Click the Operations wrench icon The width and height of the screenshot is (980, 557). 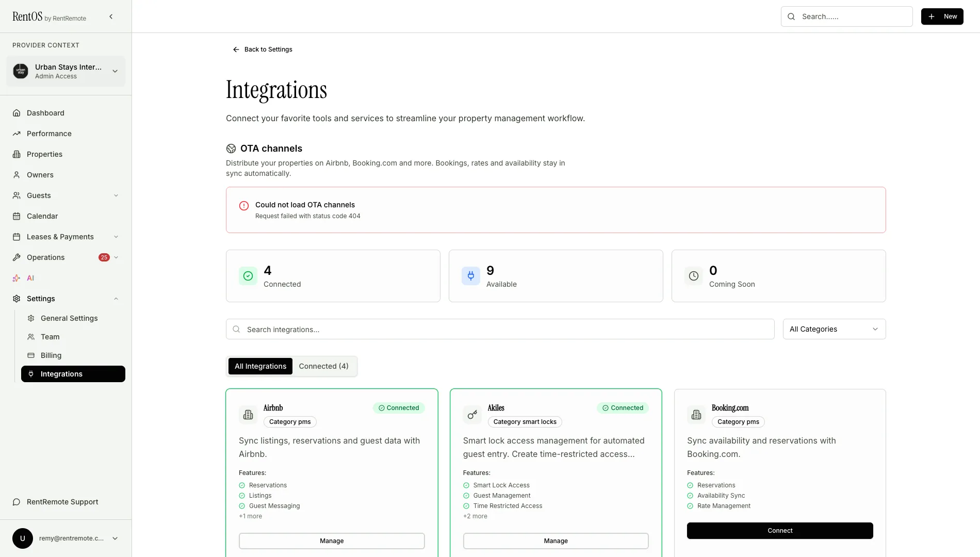(17, 257)
